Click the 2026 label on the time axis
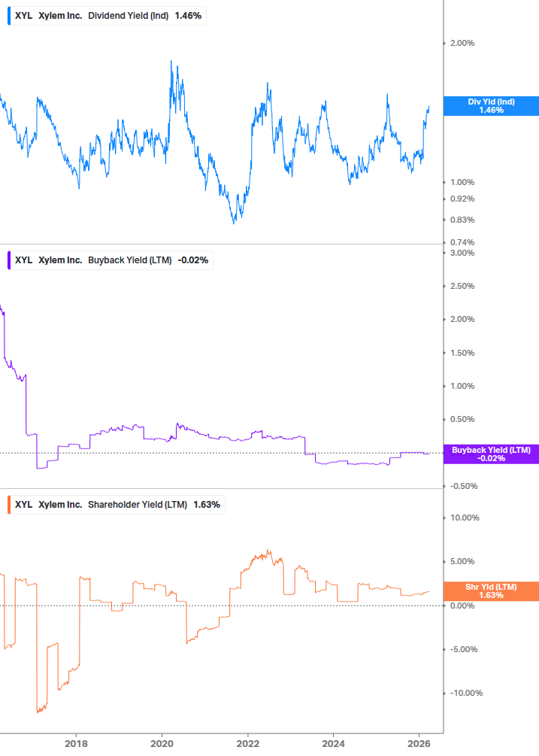Viewport: 539px width, 756px height. tap(419, 743)
